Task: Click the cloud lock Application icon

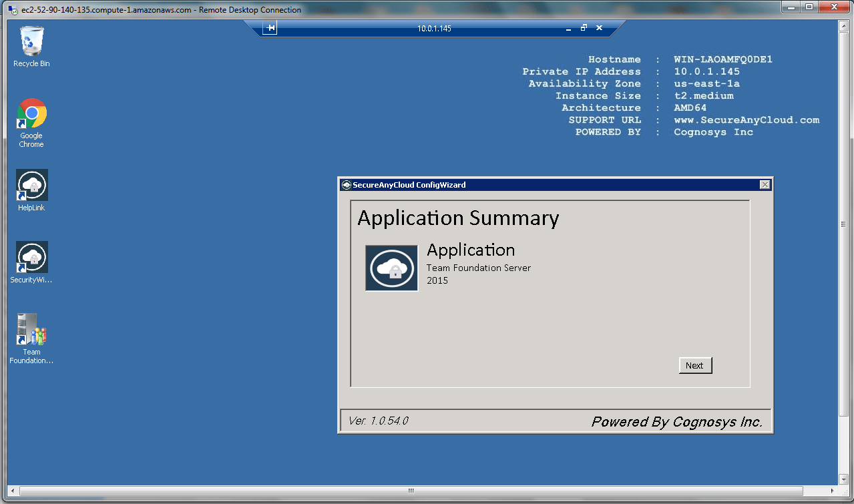Action: pyautogui.click(x=391, y=268)
